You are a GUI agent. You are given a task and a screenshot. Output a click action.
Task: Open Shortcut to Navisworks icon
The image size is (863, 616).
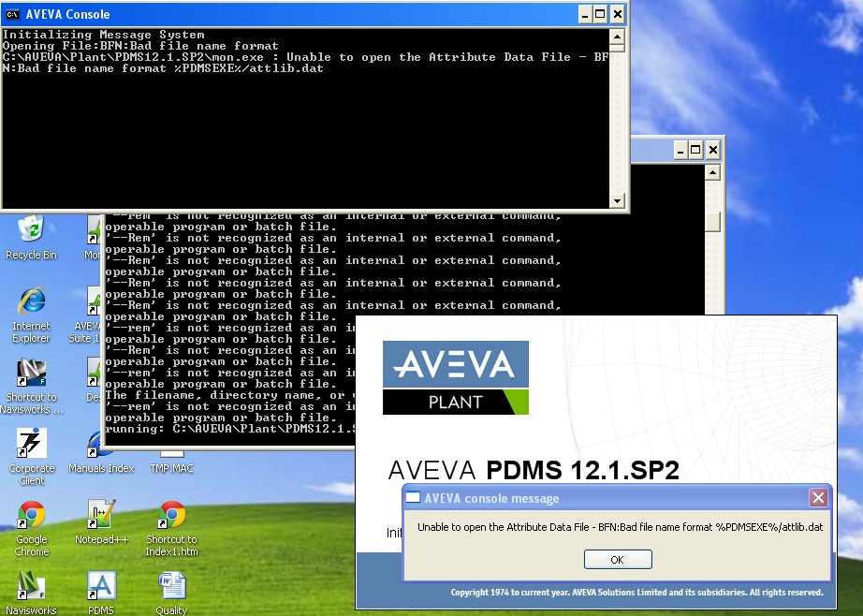32,386
